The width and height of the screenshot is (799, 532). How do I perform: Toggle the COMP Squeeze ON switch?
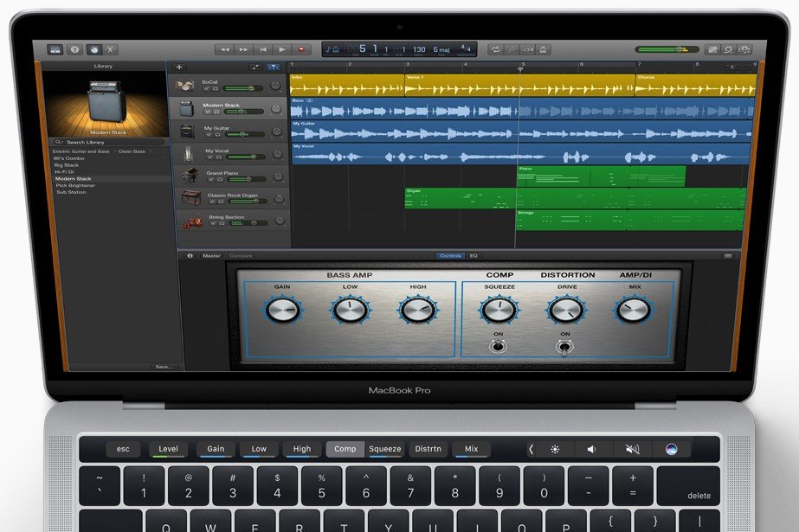pyautogui.click(x=498, y=346)
